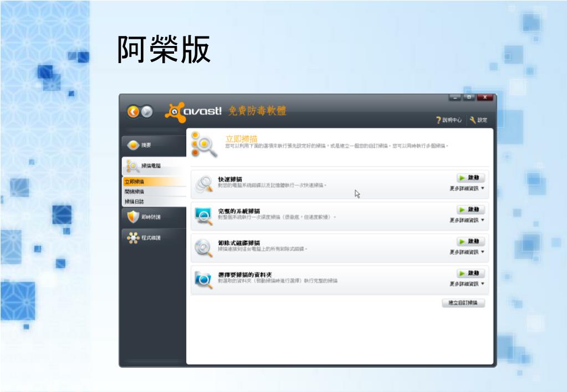Start the 完整的系統掃描 full scan

pyautogui.click(x=471, y=209)
